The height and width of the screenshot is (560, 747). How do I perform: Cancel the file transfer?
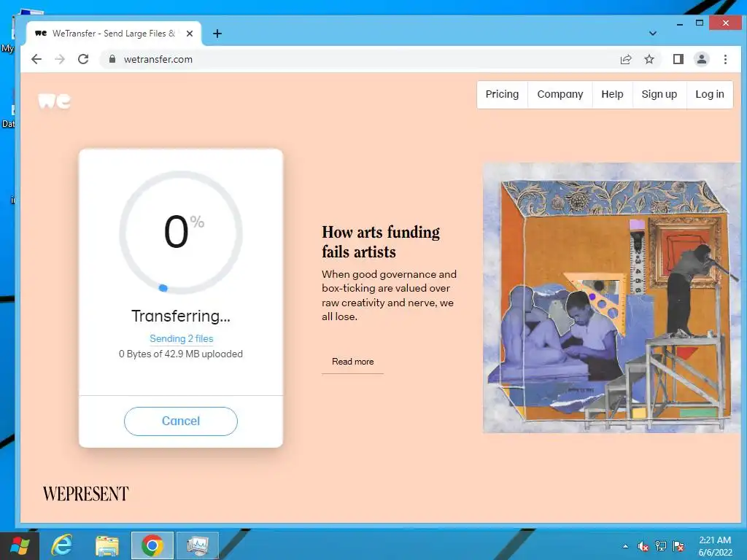[x=181, y=421]
